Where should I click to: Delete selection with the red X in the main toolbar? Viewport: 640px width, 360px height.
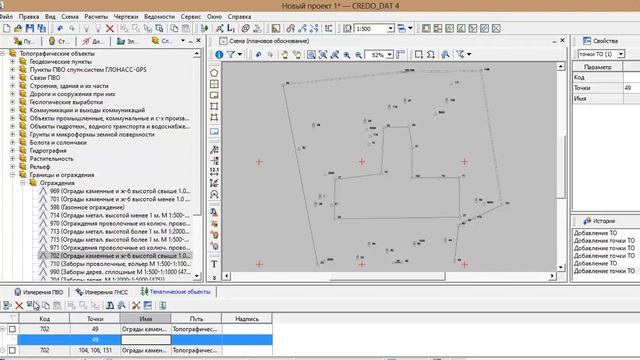(x=110, y=29)
